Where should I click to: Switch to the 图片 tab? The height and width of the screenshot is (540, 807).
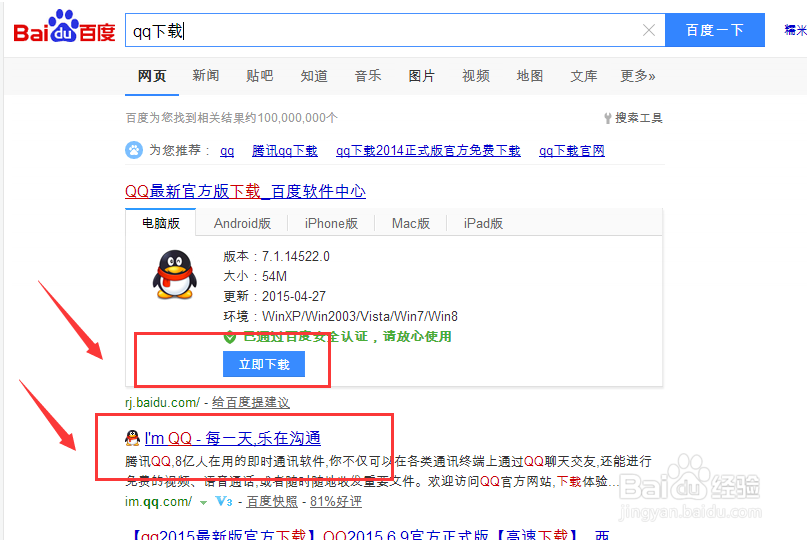(422, 76)
